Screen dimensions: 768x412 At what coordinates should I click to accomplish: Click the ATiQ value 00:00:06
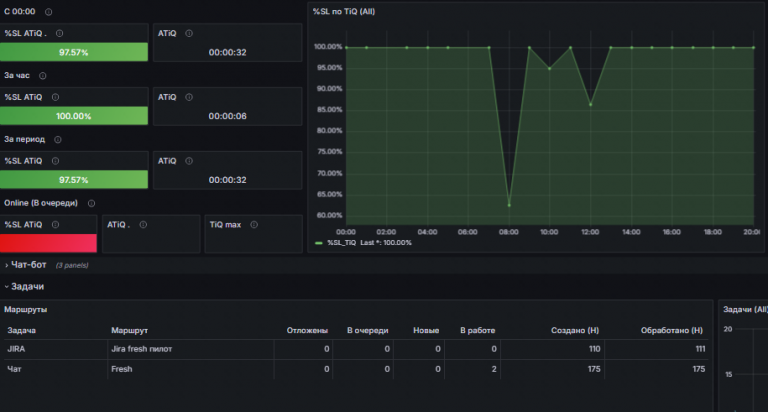tap(227, 116)
